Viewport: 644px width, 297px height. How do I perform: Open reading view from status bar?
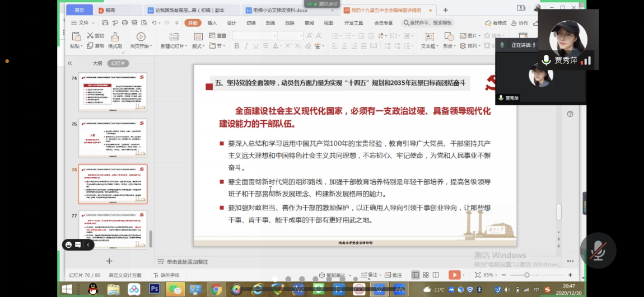[x=436, y=275]
